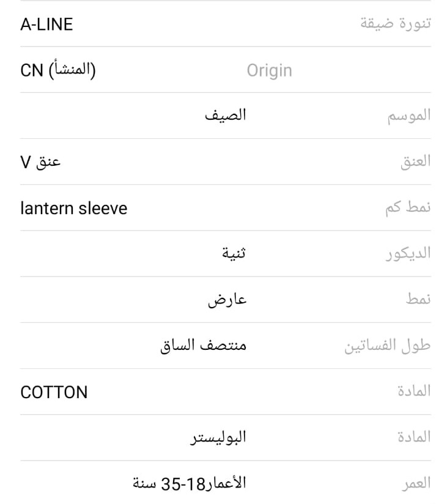
Task: Tap the طول الفساتين attribute label
Action: point(387,346)
